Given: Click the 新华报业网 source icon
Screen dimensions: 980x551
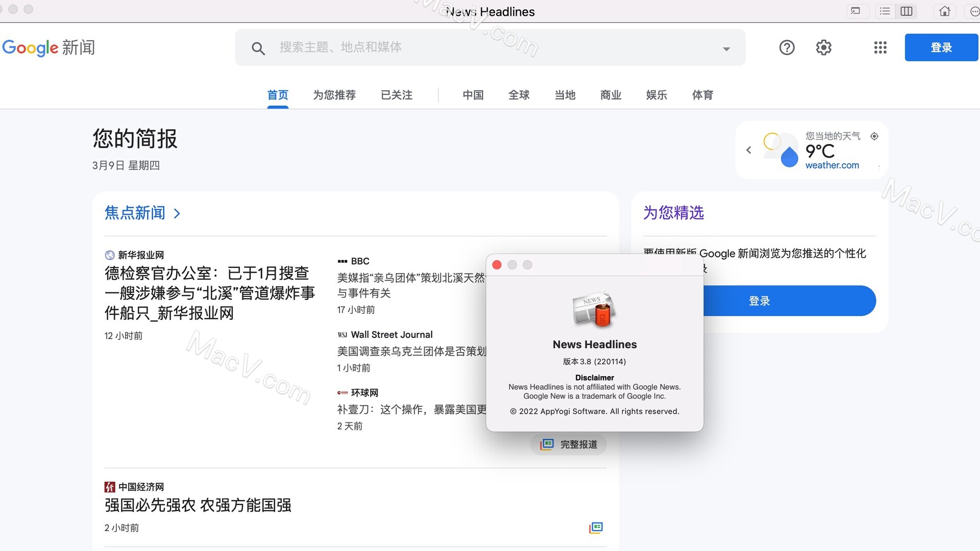Looking at the screenshot, I should [109, 255].
